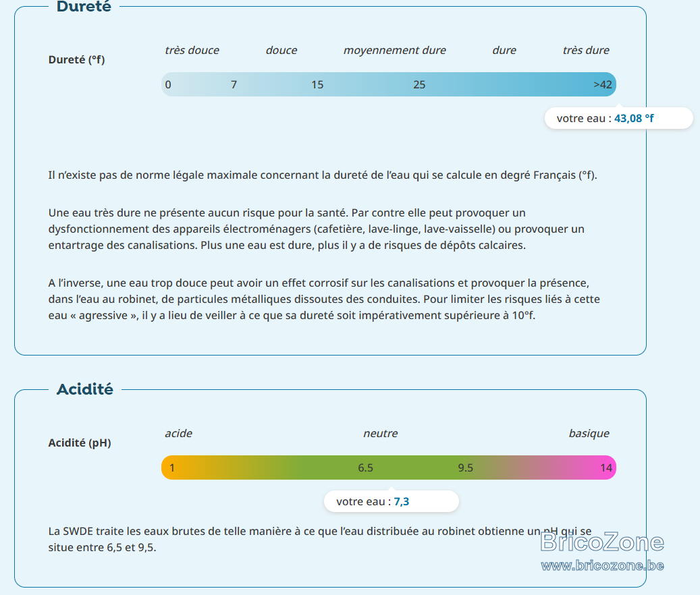Click the 'acide' pH label
700x595 pixels.
pos(179,434)
